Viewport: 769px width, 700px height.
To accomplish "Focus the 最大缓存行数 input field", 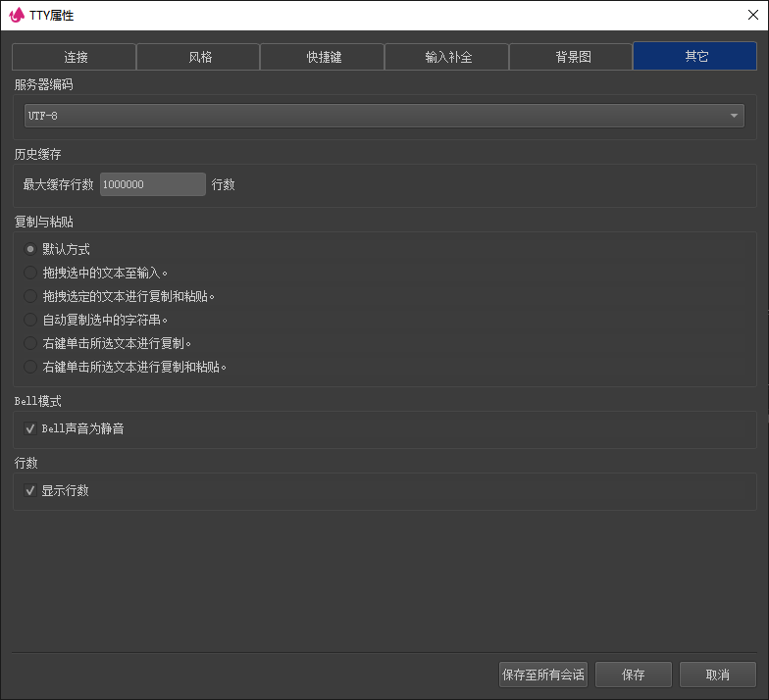I will pos(152,184).
